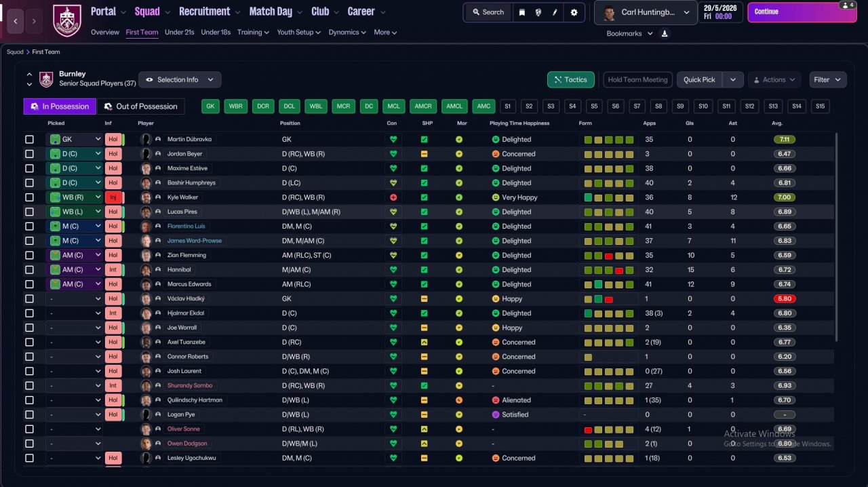
Task: Open the Training submenu
Action: 253,32
